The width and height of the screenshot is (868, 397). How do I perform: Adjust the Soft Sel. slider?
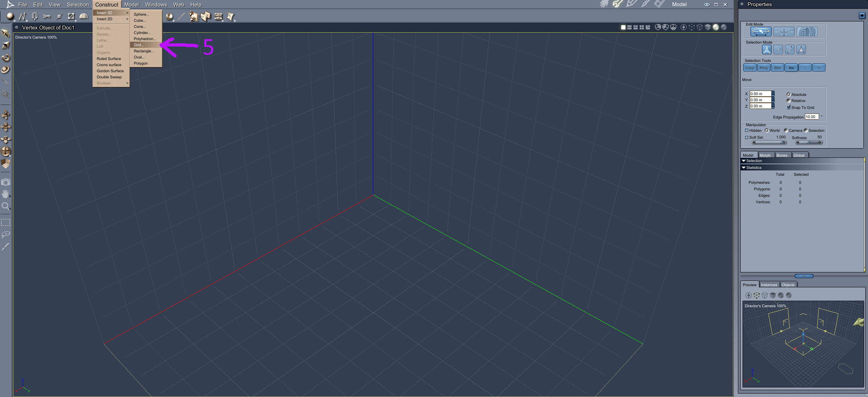769,142
